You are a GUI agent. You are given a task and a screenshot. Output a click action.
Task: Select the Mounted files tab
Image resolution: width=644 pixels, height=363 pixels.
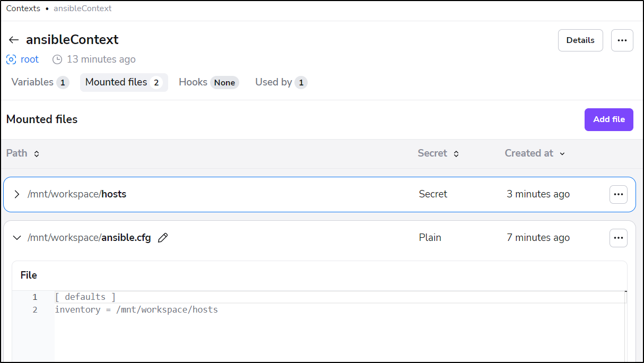point(124,82)
